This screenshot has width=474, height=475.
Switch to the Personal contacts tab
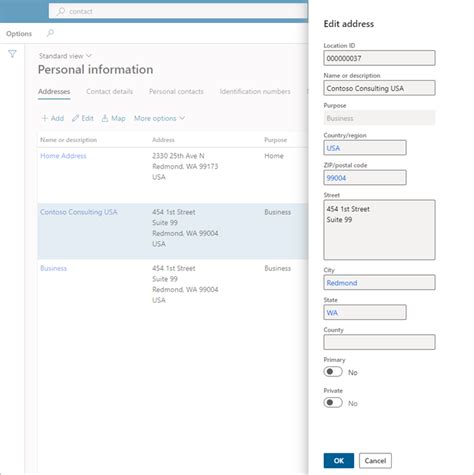pyautogui.click(x=176, y=91)
